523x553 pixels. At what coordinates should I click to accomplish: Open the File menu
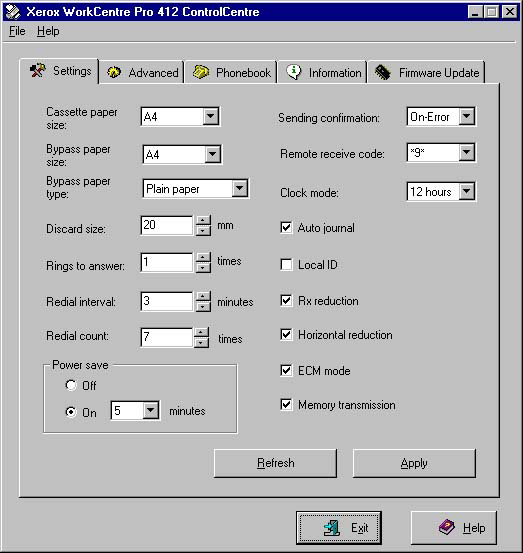point(17,31)
